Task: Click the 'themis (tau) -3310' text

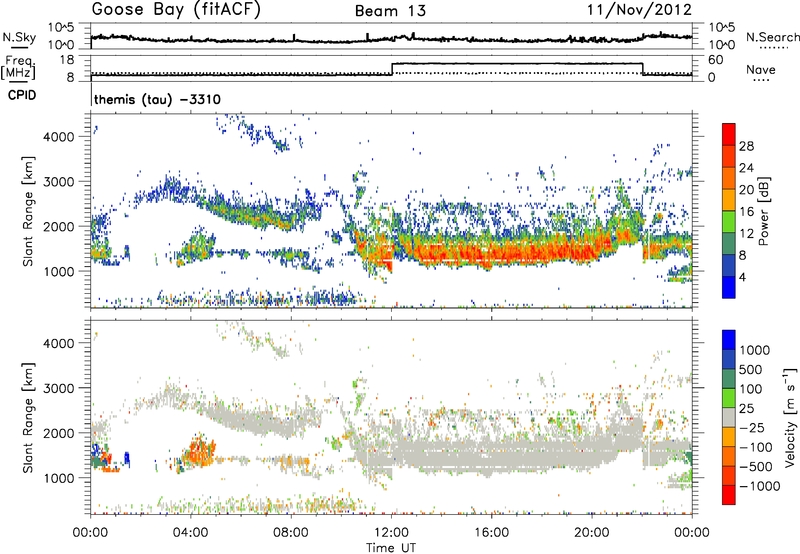Action: pos(157,99)
